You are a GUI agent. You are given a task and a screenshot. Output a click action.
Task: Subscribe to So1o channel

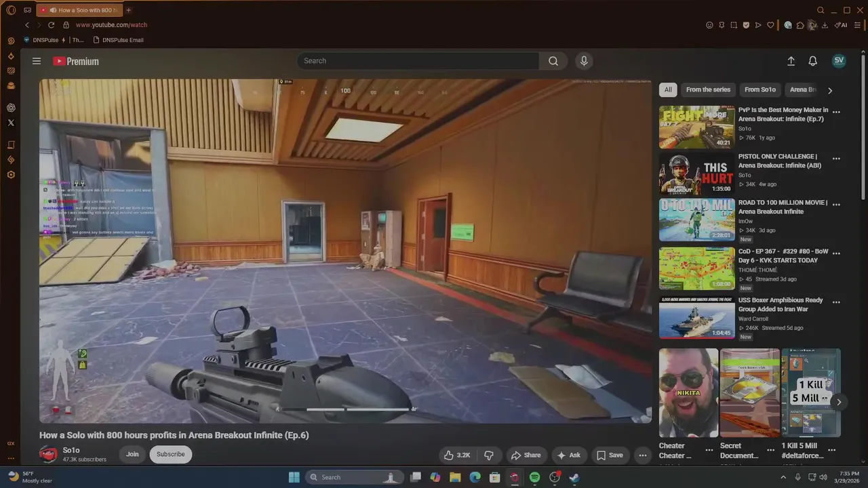(x=171, y=454)
